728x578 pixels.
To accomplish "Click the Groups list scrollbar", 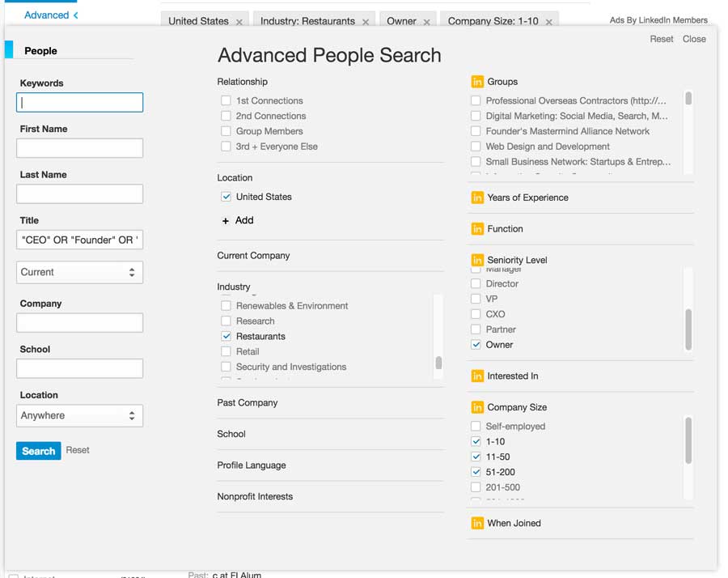I will pyautogui.click(x=688, y=99).
